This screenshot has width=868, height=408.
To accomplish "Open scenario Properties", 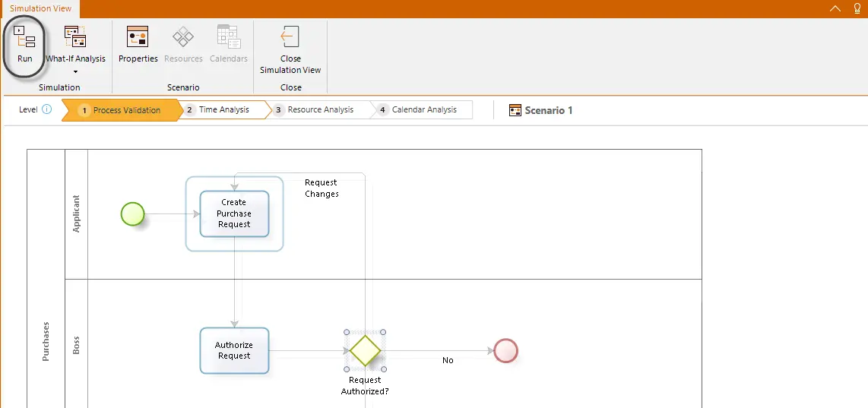I will pyautogui.click(x=138, y=44).
